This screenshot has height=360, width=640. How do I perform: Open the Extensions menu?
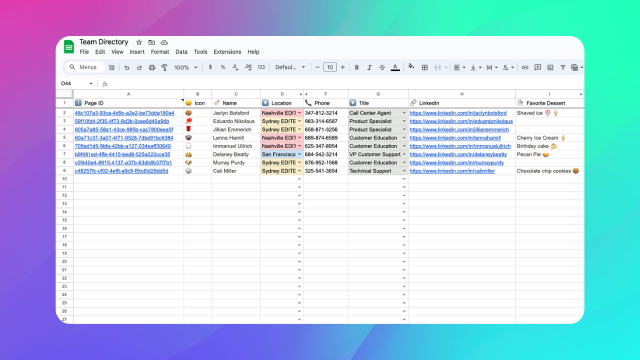(227, 52)
